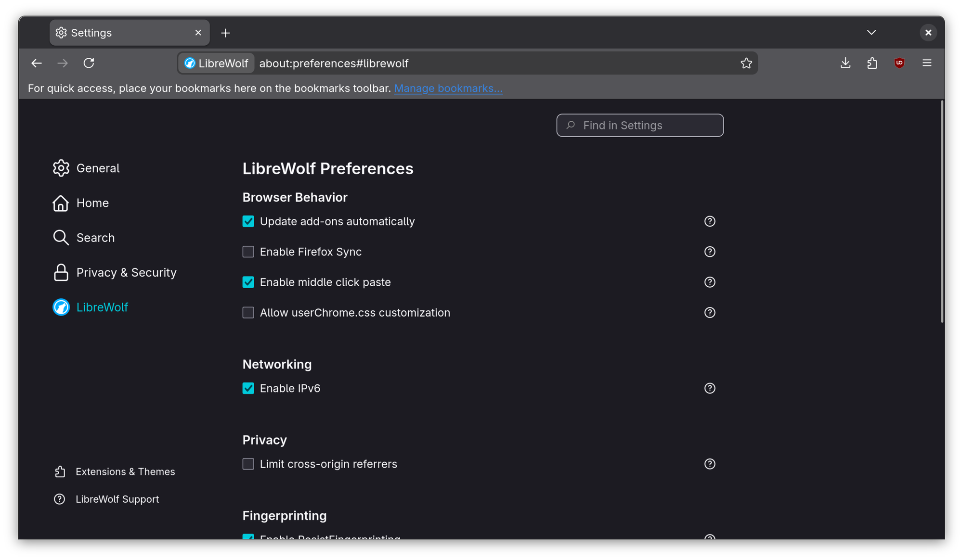This screenshot has width=963, height=560.
Task: Click the help icon beside Enable Firefox Sync
Action: point(710,252)
